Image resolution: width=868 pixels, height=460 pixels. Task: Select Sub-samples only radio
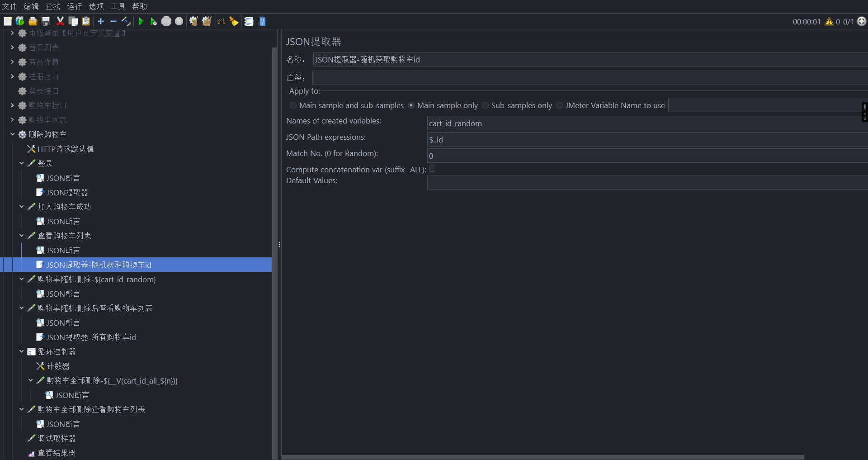tap(485, 105)
